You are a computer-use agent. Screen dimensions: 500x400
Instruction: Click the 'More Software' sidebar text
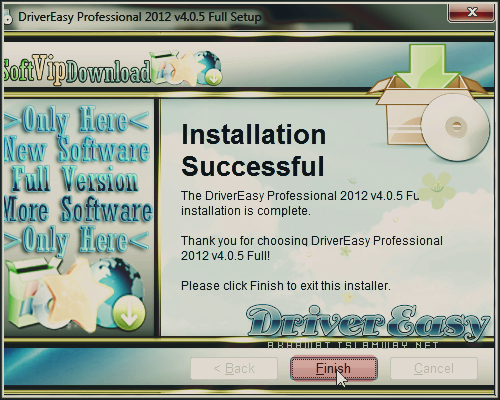click(x=78, y=209)
